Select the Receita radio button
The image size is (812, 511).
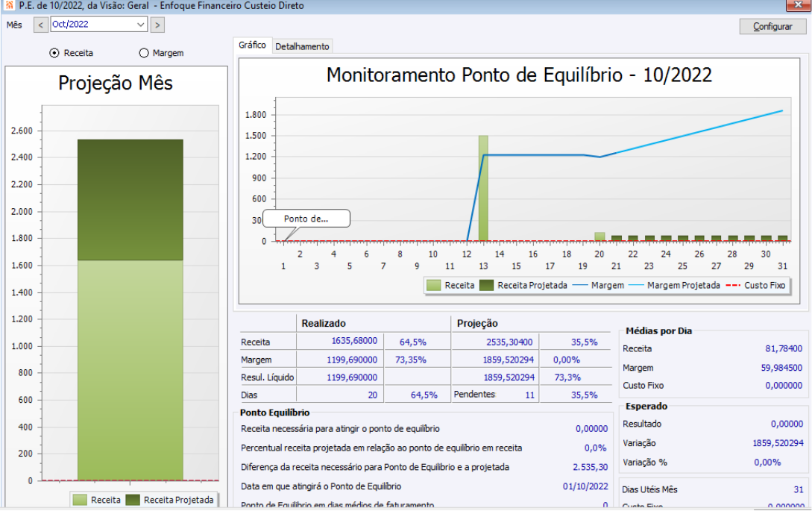tap(54, 53)
